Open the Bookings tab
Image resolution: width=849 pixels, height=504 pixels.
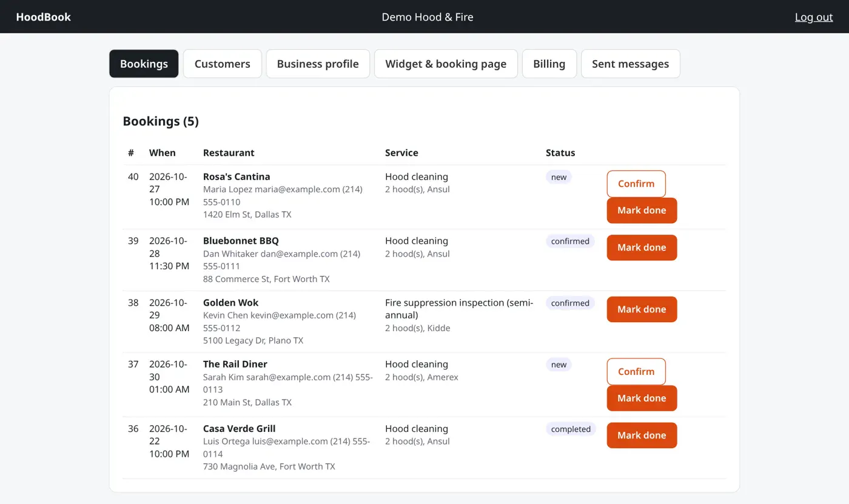[144, 64]
